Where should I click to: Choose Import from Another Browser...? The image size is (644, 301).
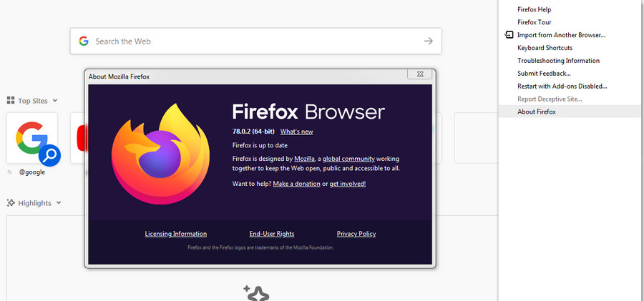point(571,35)
